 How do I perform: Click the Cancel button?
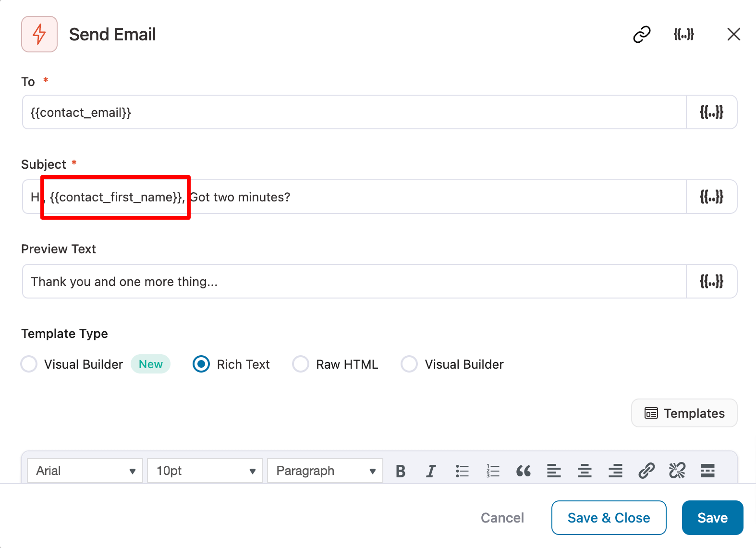point(502,518)
